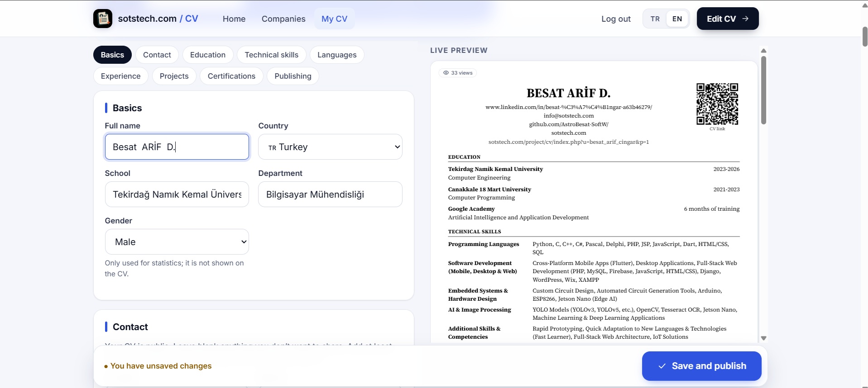This screenshot has width=868, height=388.
Task: Open the Companies page
Action: (x=283, y=19)
